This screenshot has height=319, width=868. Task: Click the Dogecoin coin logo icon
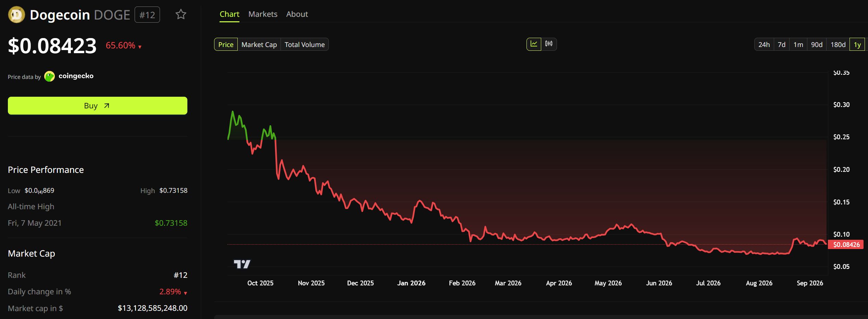click(x=16, y=15)
